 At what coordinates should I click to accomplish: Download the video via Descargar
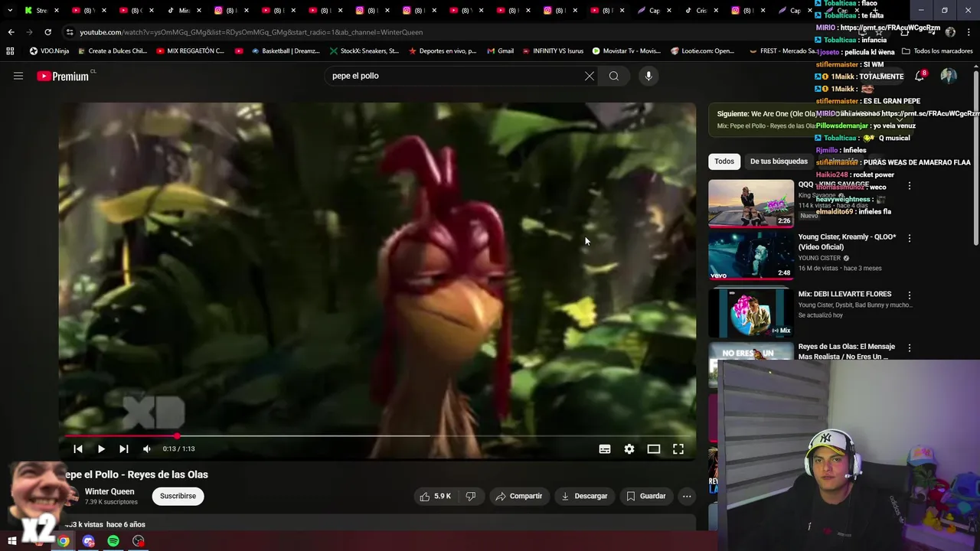coord(584,496)
